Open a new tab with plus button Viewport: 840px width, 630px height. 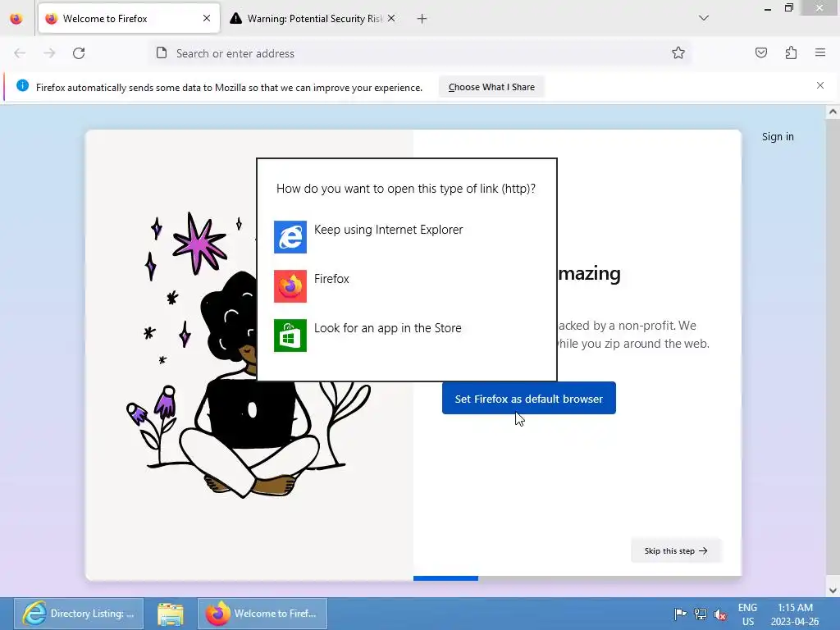coord(422,19)
